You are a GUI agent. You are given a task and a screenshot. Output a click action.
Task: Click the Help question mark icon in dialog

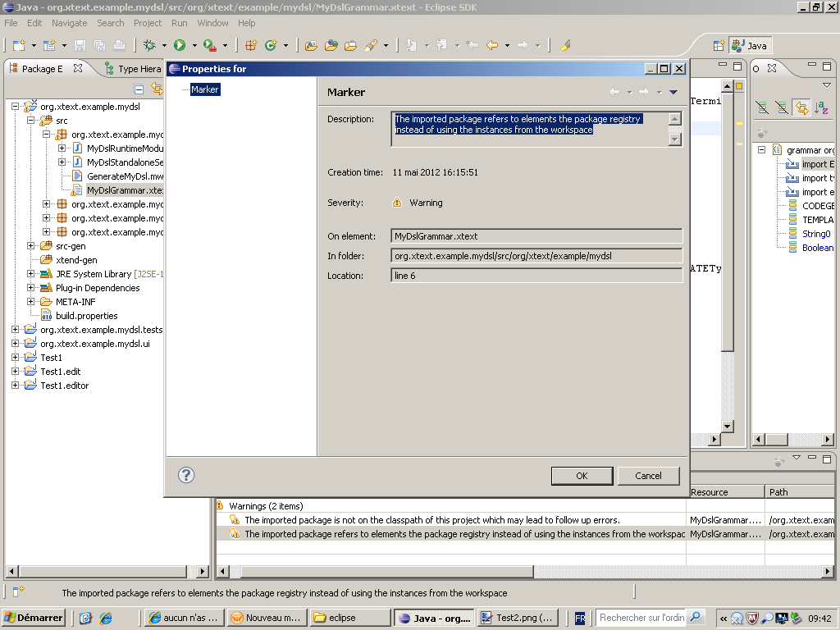tap(186, 475)
